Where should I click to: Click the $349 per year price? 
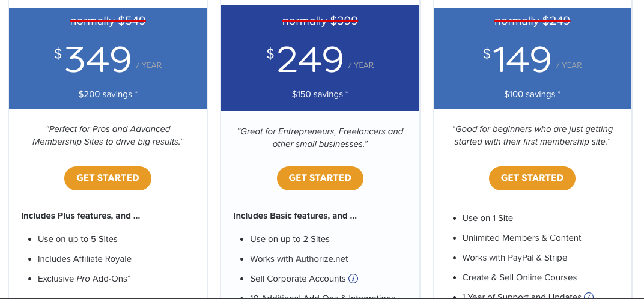point(108,60)
